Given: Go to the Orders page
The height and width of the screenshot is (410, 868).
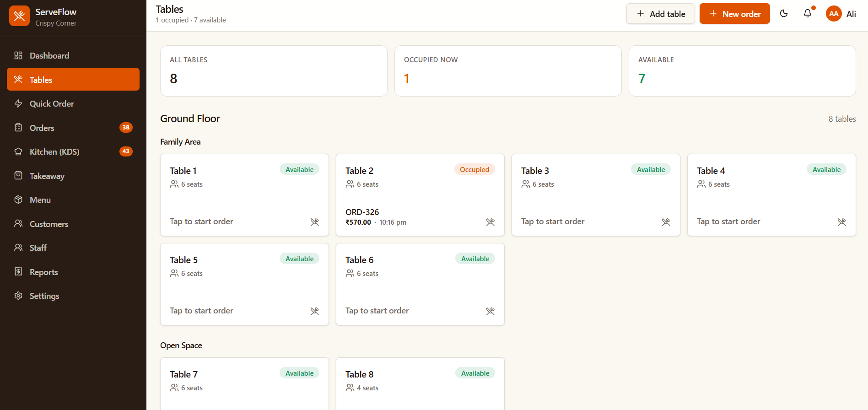Looking at the screenshot, I should [73, 128].
